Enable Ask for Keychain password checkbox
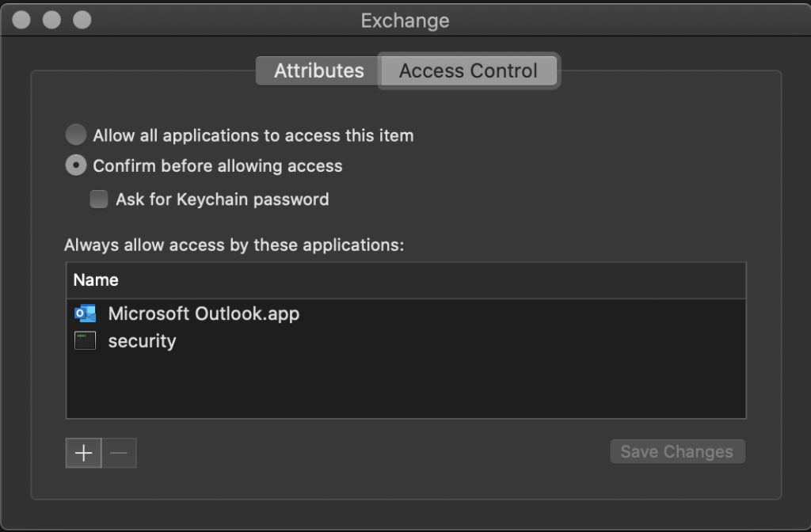Screen dimensions: 811x532 pos(98,199)
